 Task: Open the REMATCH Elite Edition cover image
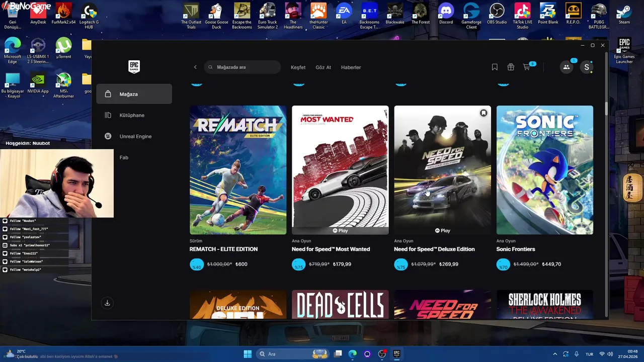coord(238,170)
